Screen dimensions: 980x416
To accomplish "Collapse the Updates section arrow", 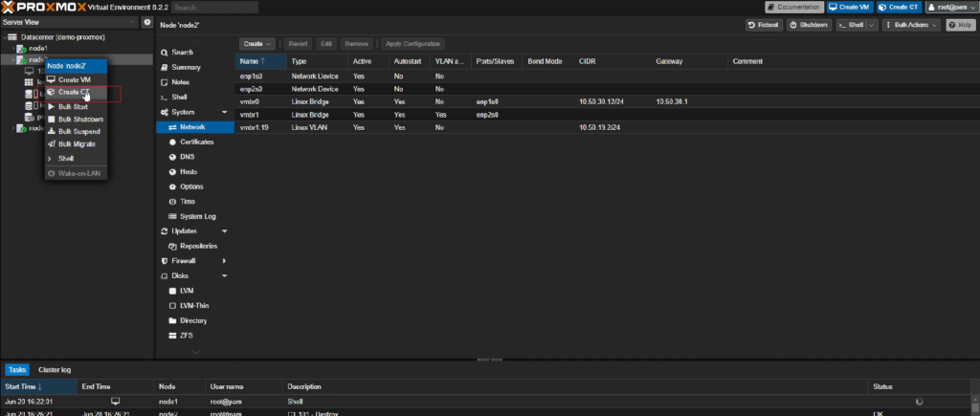I will coord(224,231).
